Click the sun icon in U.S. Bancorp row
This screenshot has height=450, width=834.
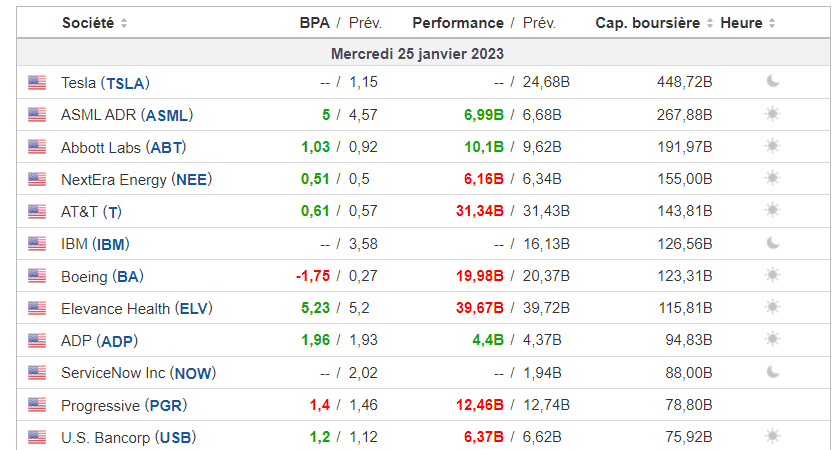(x=772, y=436)
